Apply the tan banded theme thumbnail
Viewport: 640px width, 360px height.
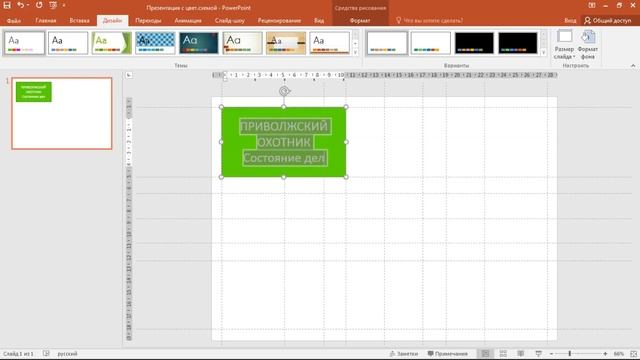coord(286,43)
